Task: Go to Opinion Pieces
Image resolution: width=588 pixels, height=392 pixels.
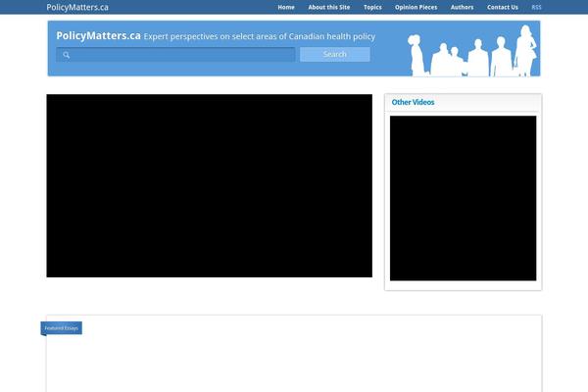Action: (416, 7)
